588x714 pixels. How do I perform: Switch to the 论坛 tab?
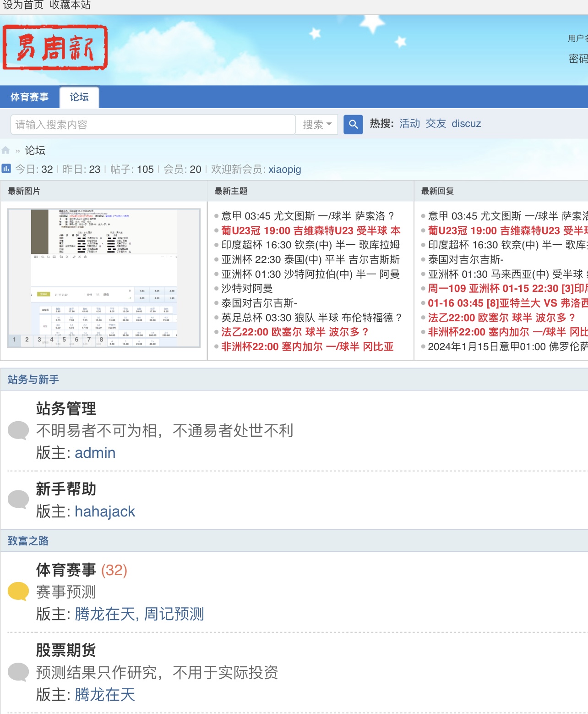79,97
